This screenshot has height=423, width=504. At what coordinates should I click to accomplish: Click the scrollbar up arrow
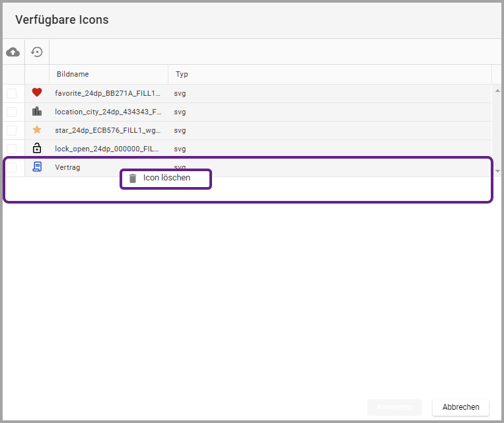click(497, 89)
